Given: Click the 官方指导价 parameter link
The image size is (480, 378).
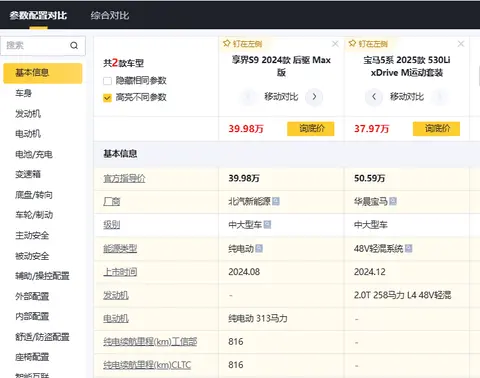Looking at the screenshot, I should click(124, 179).
